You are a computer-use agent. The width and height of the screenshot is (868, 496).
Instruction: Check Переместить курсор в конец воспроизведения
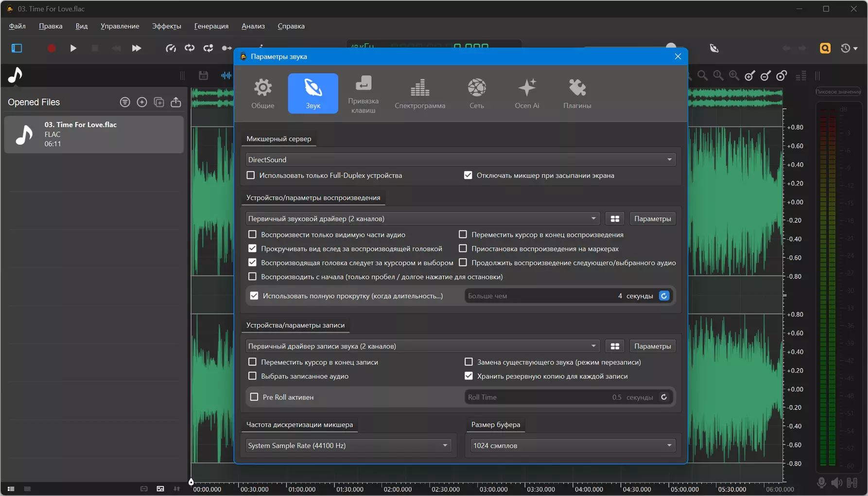point(463,234)
